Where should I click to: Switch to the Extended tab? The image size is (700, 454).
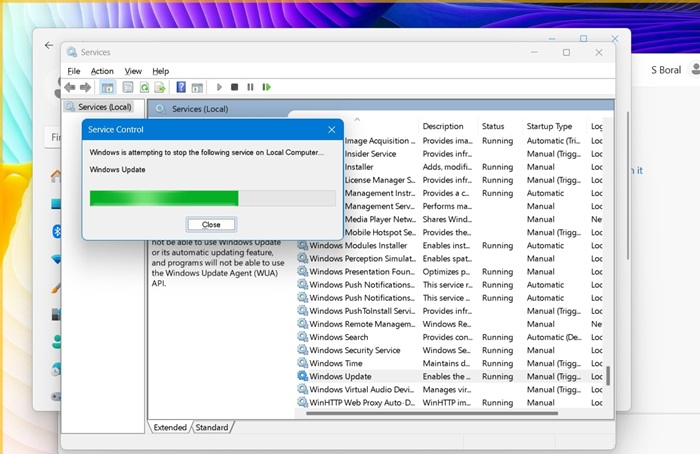[170, 427]
